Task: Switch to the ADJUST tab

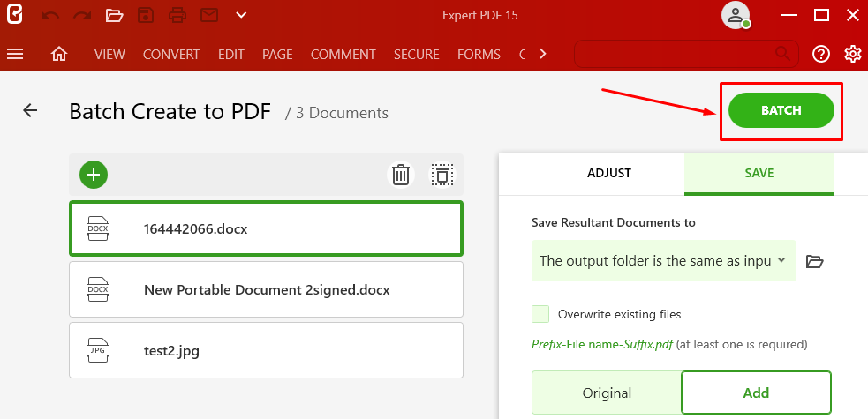Action: (x=609, y=173)
